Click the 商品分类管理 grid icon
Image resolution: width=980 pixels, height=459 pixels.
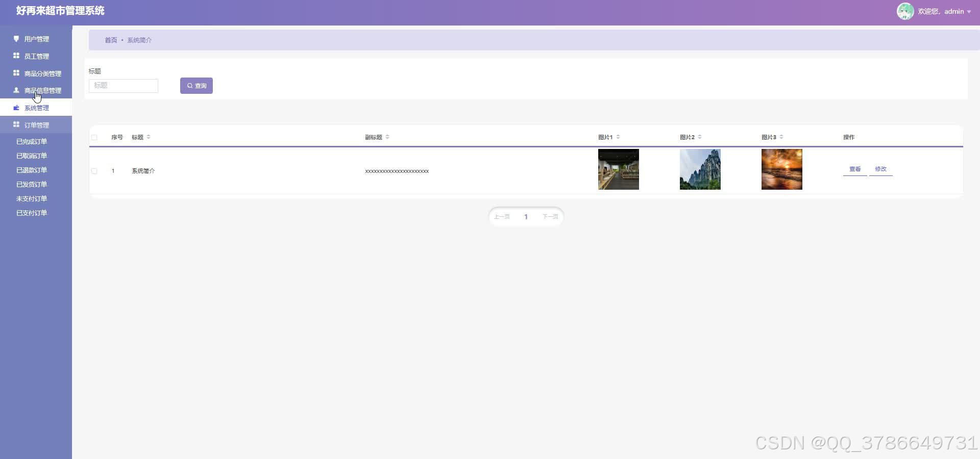pos(16,73)
